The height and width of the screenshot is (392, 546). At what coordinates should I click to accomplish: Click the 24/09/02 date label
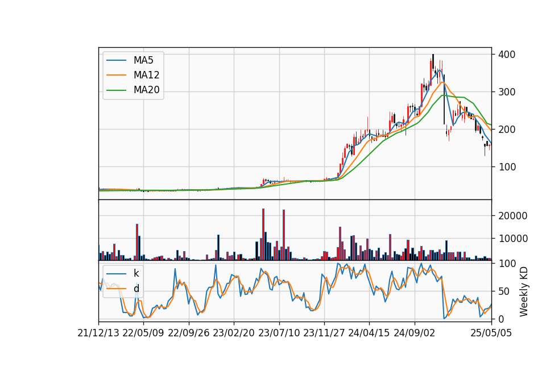(x=415, y=333)
